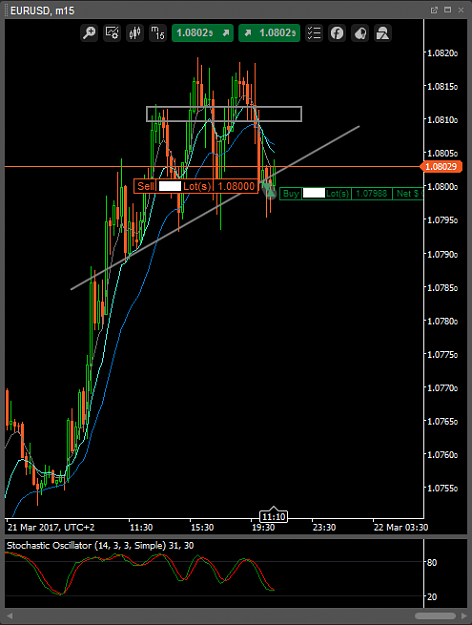The image size is (472, 625).
Task: Click the scrollbar right arrow
Action: (x=464, y=616)
